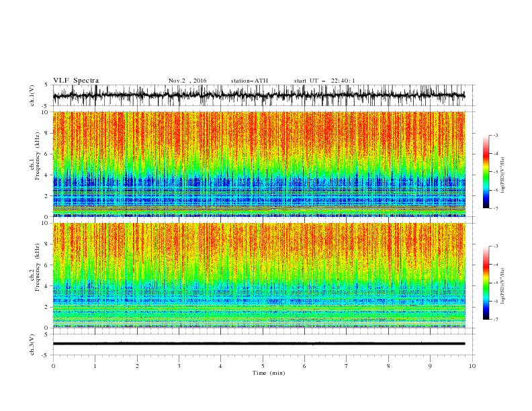Click inside the ch.1 spectrogram panel

[259, 164]
